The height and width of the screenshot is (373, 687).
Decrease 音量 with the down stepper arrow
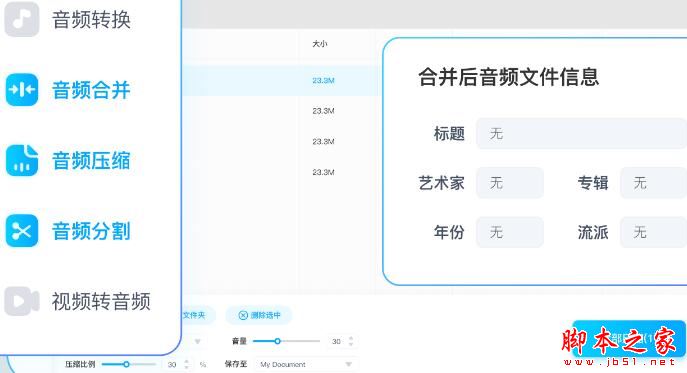351,345
